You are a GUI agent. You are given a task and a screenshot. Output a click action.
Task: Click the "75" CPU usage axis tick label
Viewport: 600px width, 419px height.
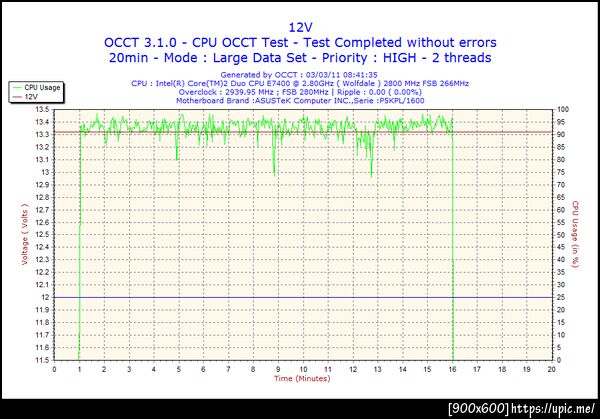pos(561,172)
